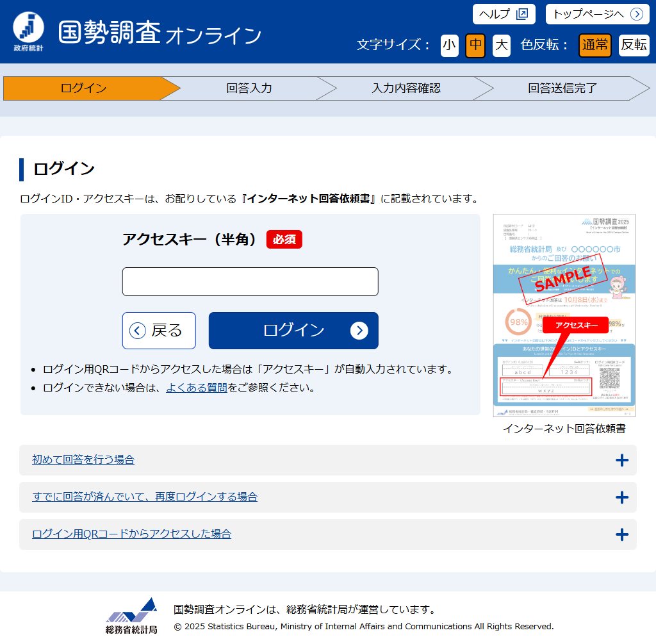Click the external-link icon on ヘルプ

click(522, 14)
